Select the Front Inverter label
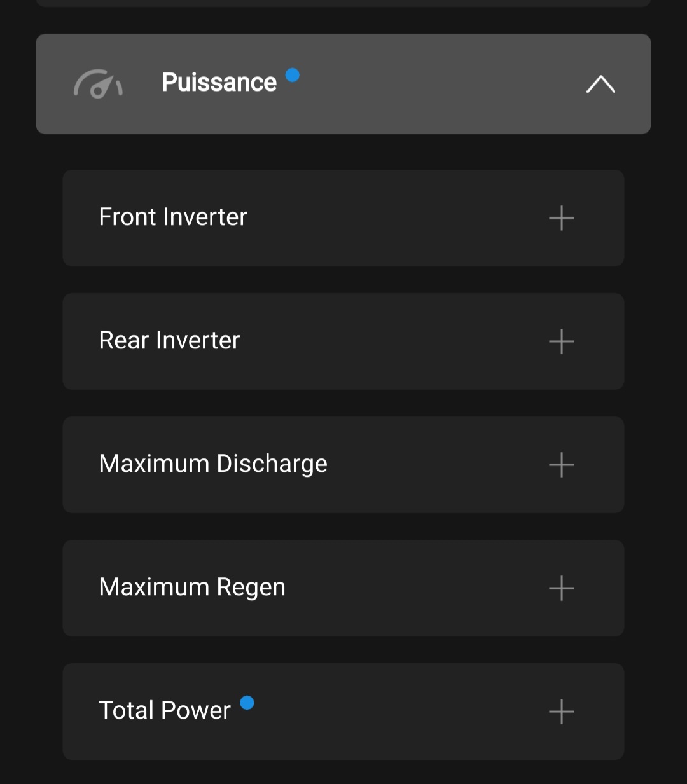687x784 pixels. pos(172,217)
